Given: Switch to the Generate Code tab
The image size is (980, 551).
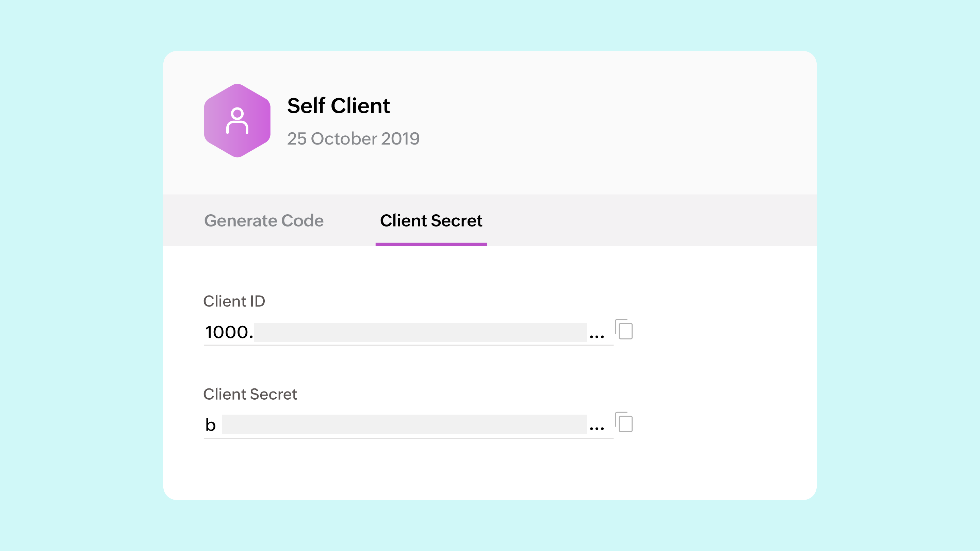Looking at the screenshot, I should click(x=264, y=220).
